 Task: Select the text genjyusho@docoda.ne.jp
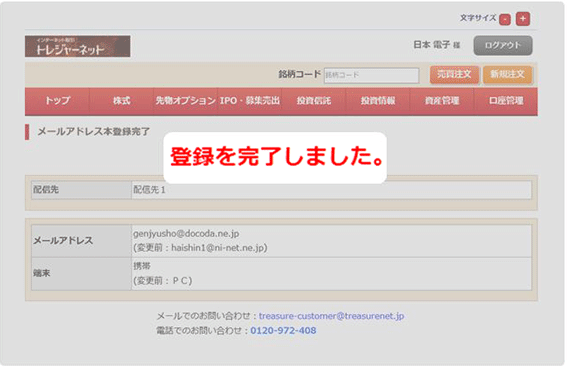pyautogui.click(x=186, y=234)
